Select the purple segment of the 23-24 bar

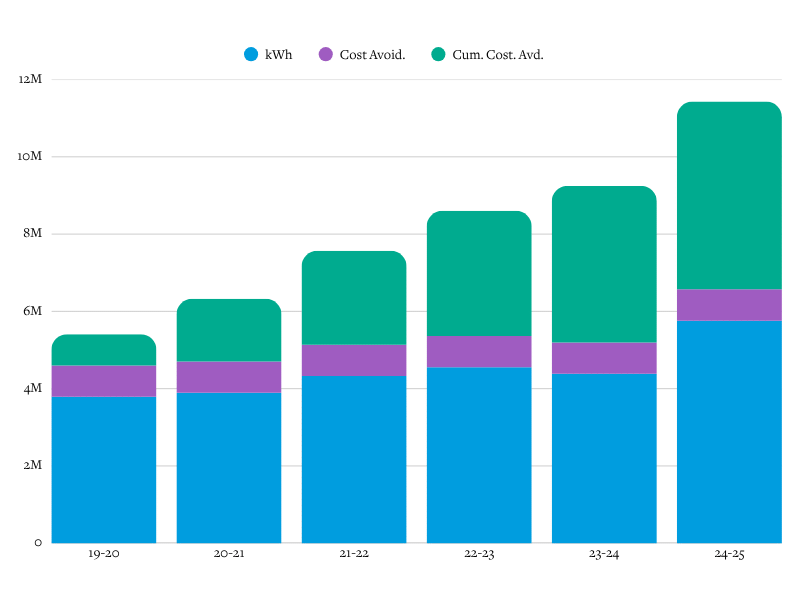(x=604, y=358)
